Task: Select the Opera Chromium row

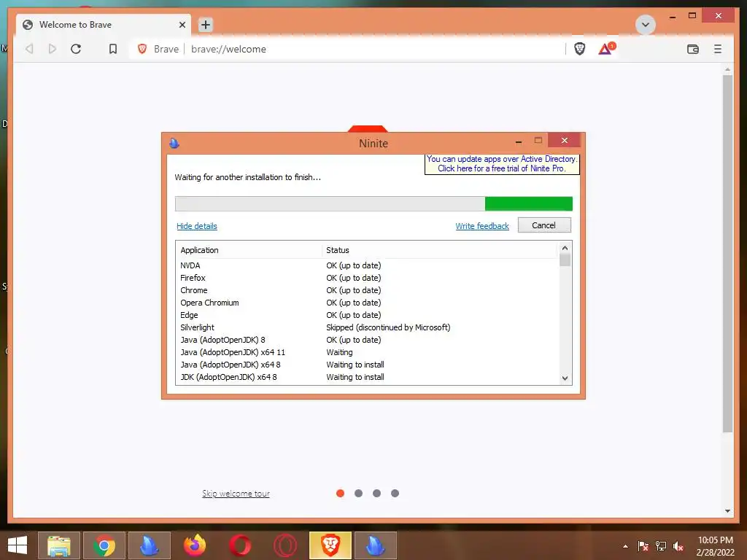Action: [x=367, y=303]
